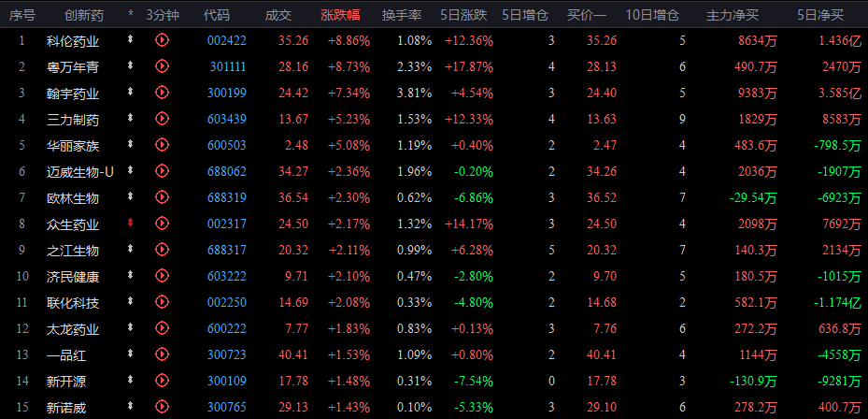
Task: Sort by the 5日净买 column header
Action: pyautogui.click(x=820, y=15)
